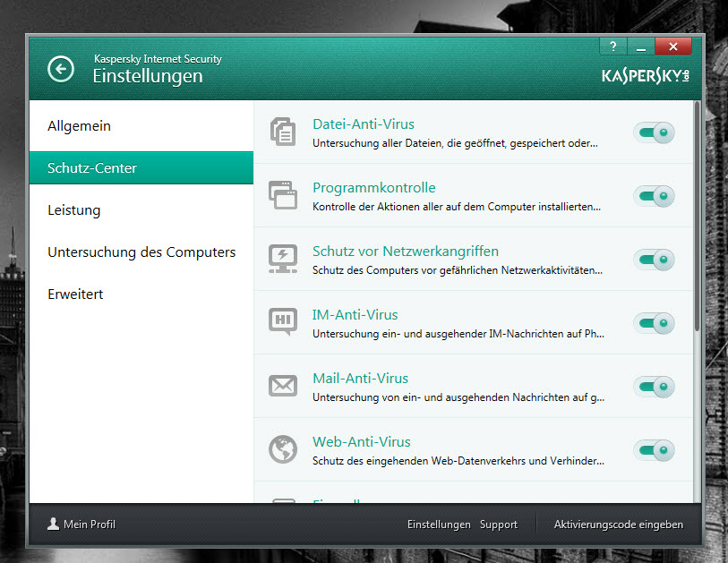
Task: Open IM-Anti-Virus settings link
Action: 355,315
